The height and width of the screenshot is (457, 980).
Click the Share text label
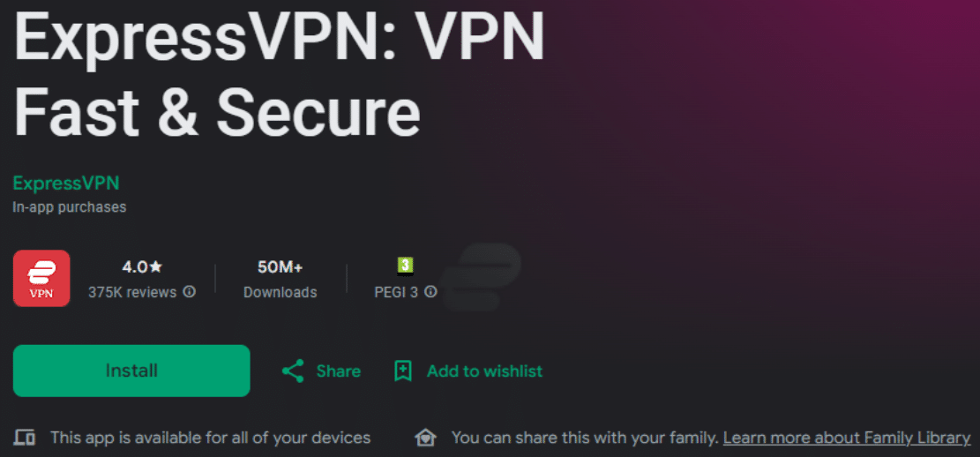339,371
